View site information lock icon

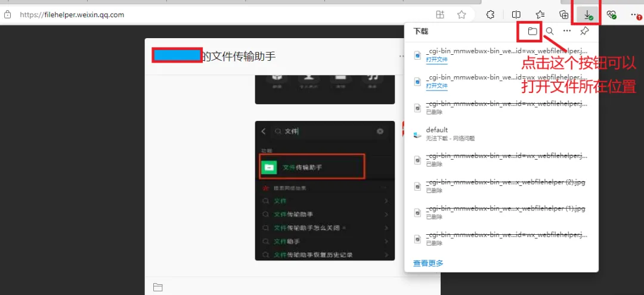point(7,15)
